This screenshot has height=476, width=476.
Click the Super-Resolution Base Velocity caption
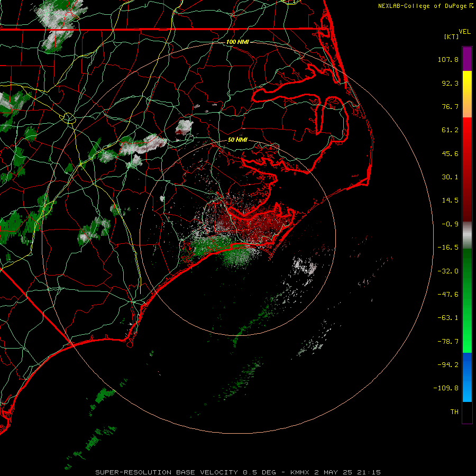pos(238,472)
